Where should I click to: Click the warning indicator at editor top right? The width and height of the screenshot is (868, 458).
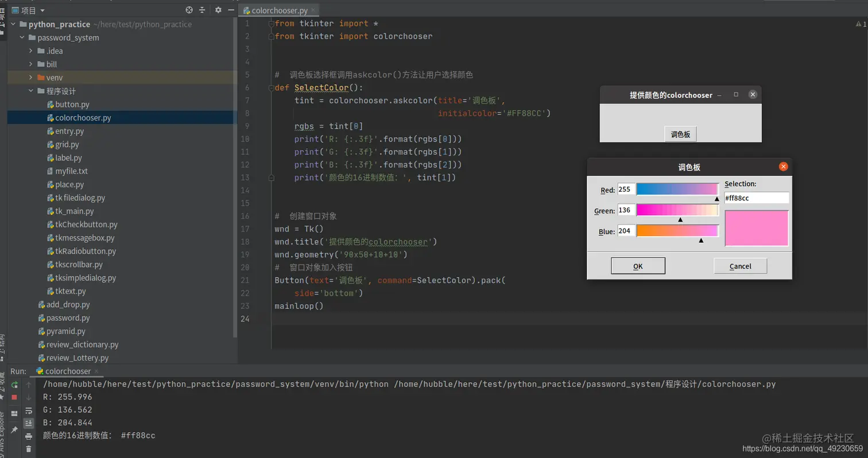coord(861,24)
